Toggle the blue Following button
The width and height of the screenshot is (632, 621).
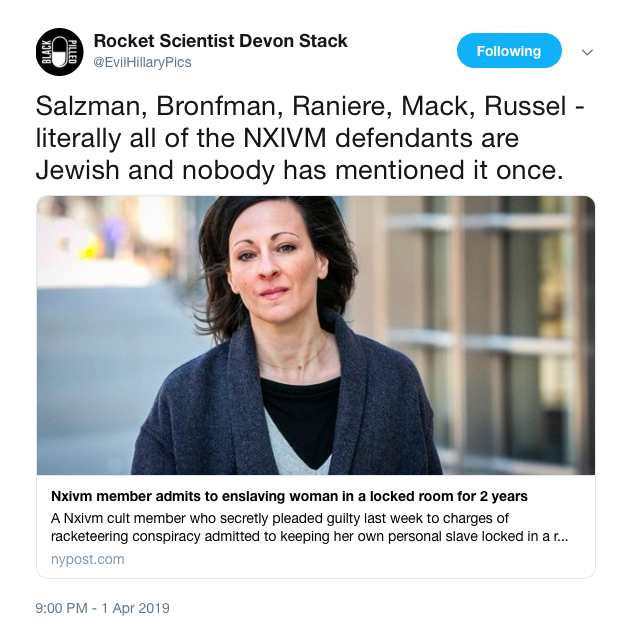509,51
